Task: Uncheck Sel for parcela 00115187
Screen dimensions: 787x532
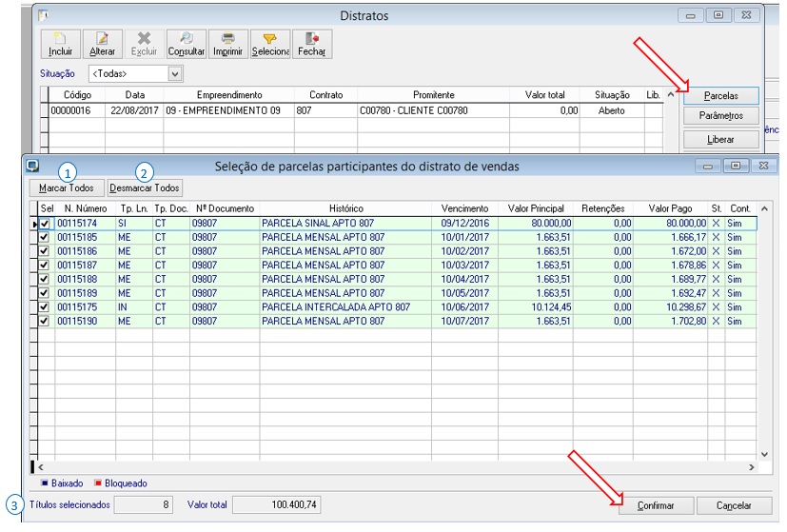Action: point(44,265)
